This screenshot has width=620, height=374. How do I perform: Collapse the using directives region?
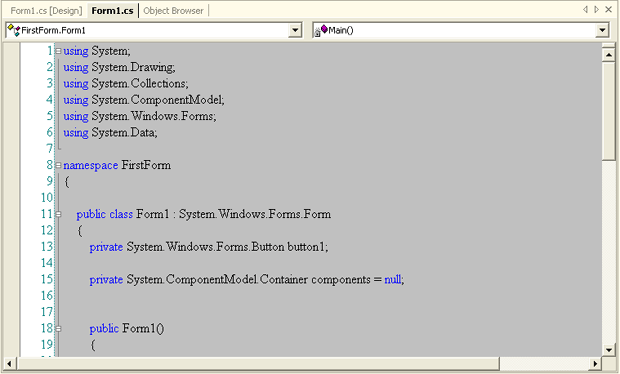[x=58, y=51]
